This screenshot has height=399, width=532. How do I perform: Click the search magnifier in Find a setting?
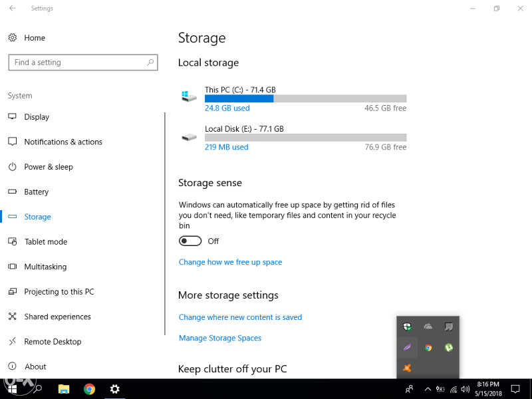(x=150, y=63)
